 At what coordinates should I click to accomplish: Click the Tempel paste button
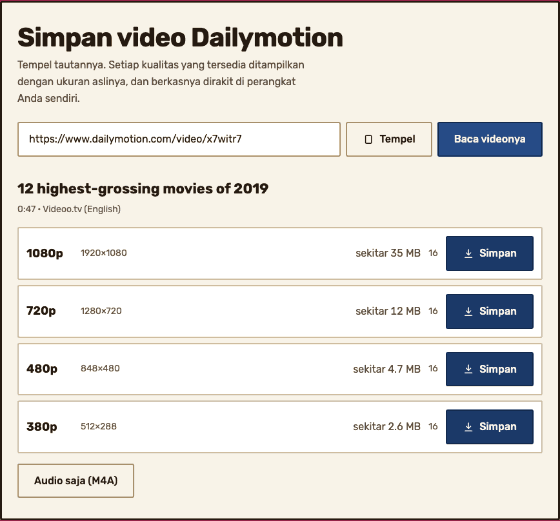tap(389, 139)
